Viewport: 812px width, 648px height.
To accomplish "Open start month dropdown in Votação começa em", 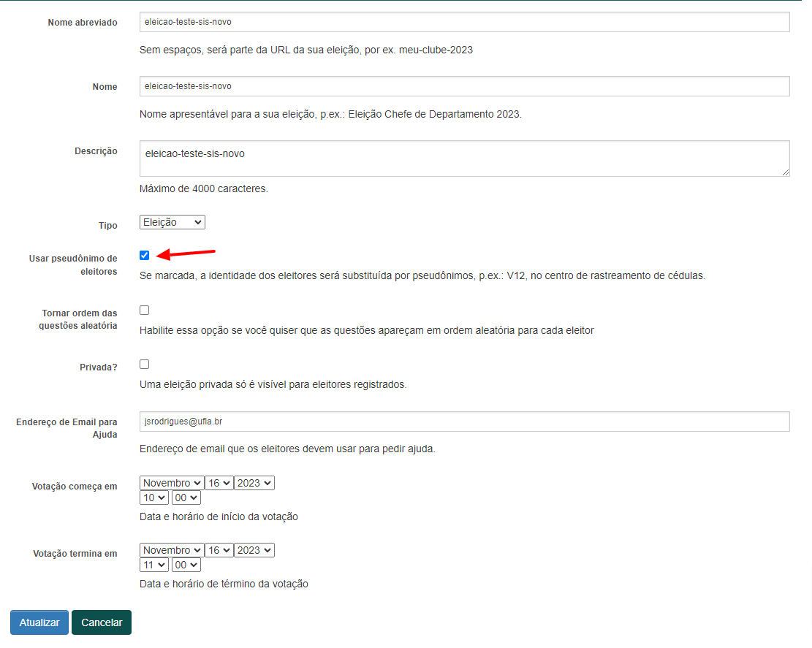I will point(171,483).
